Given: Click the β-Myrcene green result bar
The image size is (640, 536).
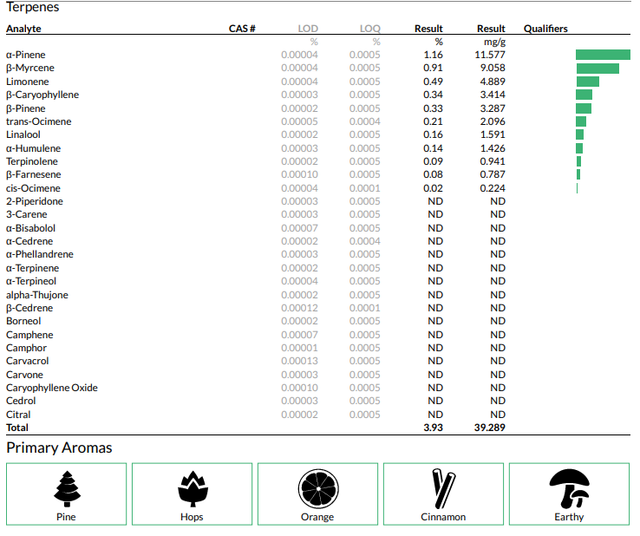Looking at the screenshot, I should 598,68.
